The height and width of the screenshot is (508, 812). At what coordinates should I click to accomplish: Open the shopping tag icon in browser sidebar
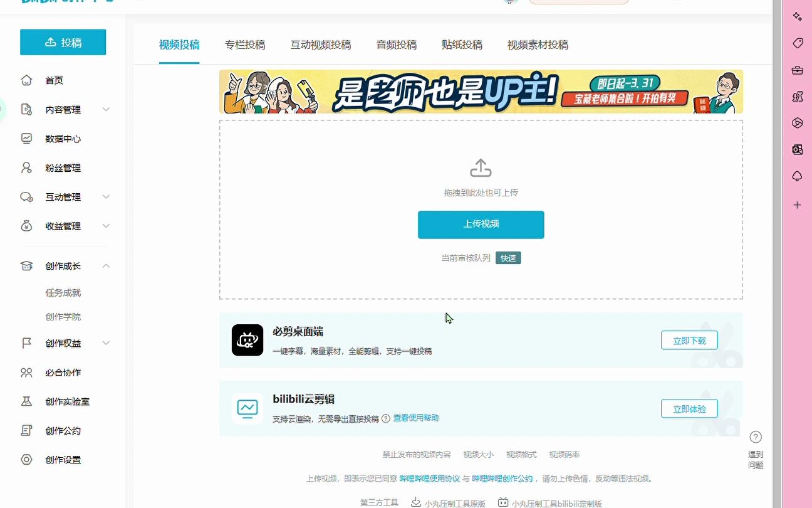pos(797,43)
